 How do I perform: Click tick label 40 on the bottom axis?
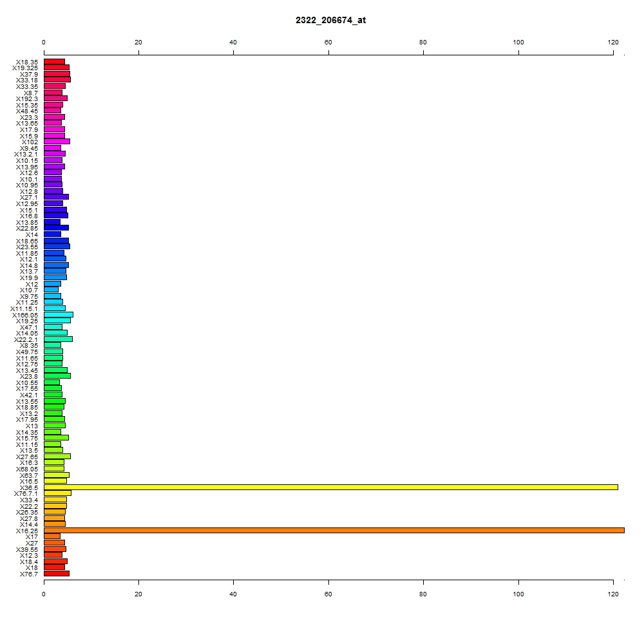pos(233,594)
